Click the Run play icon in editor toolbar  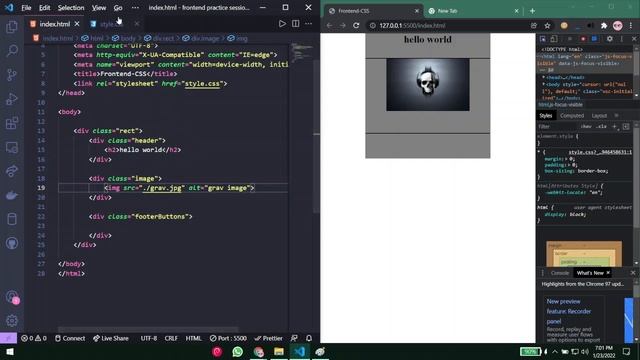pos(282,24)
